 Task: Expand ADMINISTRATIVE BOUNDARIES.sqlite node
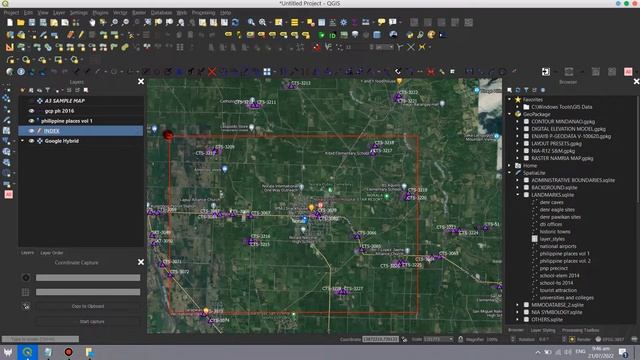click(x=518, y=180)
